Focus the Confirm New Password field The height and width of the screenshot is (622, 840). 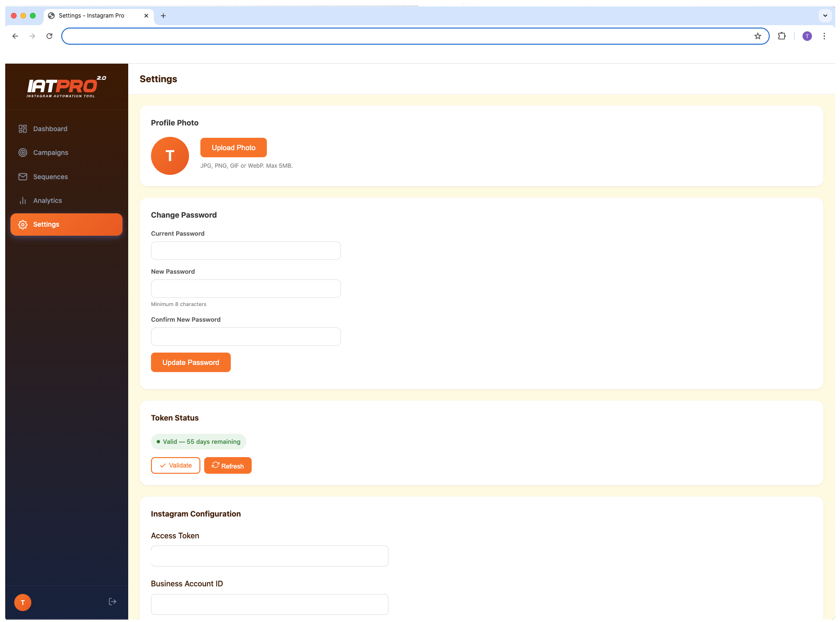click(x=246, y=337)
